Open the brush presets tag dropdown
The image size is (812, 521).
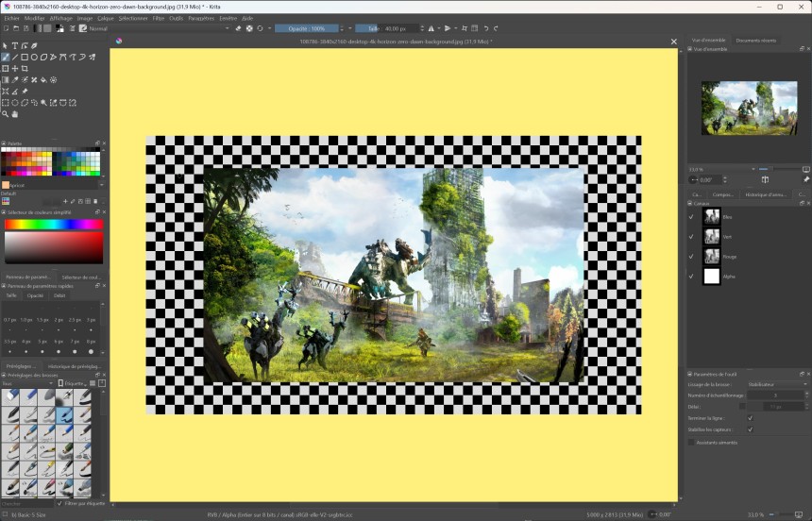(x=26, y=383)
